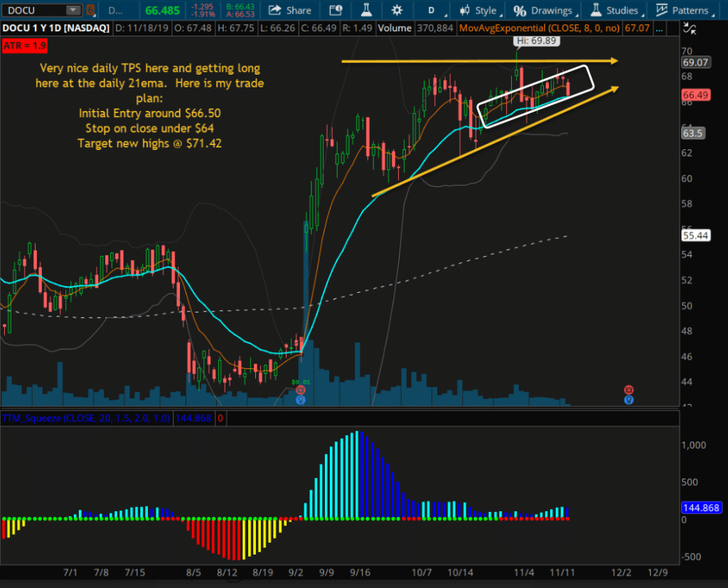Open the Patterns menu
Screen dimensions: 728x588
pos(685,10)
